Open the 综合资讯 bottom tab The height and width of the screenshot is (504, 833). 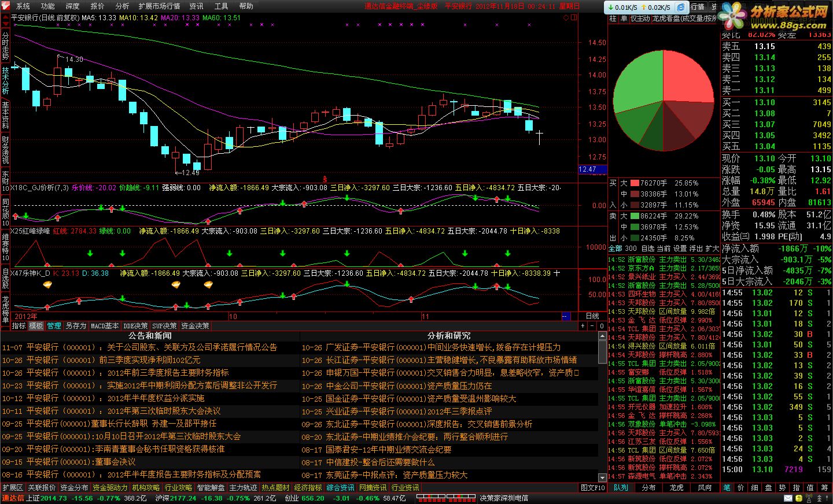340,488
